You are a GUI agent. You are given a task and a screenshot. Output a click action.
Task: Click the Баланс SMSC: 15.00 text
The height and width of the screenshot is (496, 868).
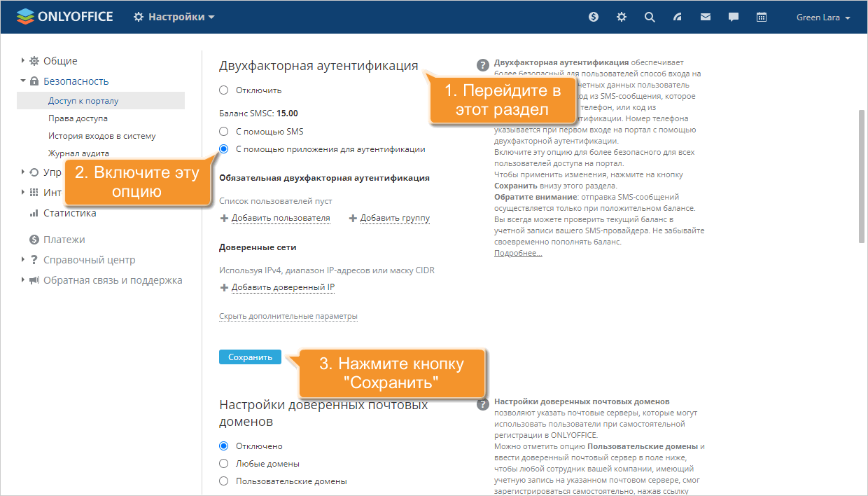[x=258, y=113]
